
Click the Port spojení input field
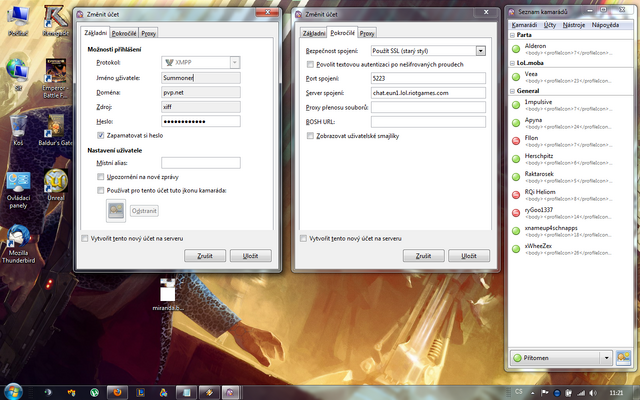click(x=428, y=78)
